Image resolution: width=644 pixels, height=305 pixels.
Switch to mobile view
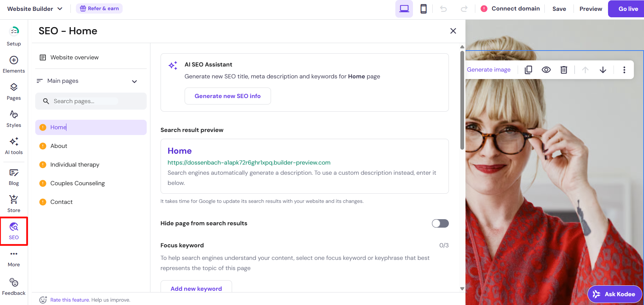pos(423,9)
